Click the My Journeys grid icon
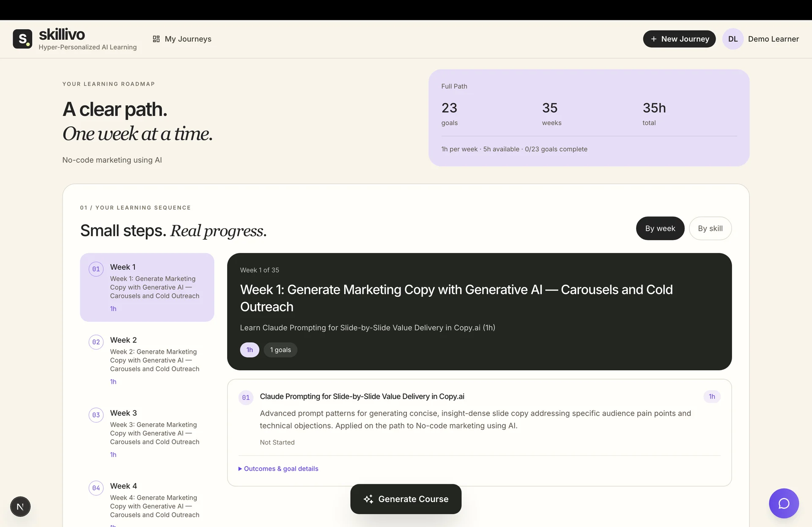This screenshot has width=812, height=527. click(156, 39)
